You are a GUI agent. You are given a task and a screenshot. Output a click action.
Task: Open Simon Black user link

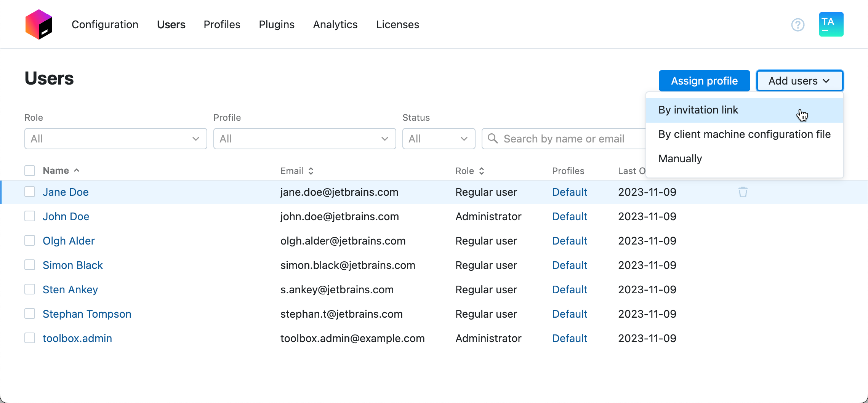(73, 265)
